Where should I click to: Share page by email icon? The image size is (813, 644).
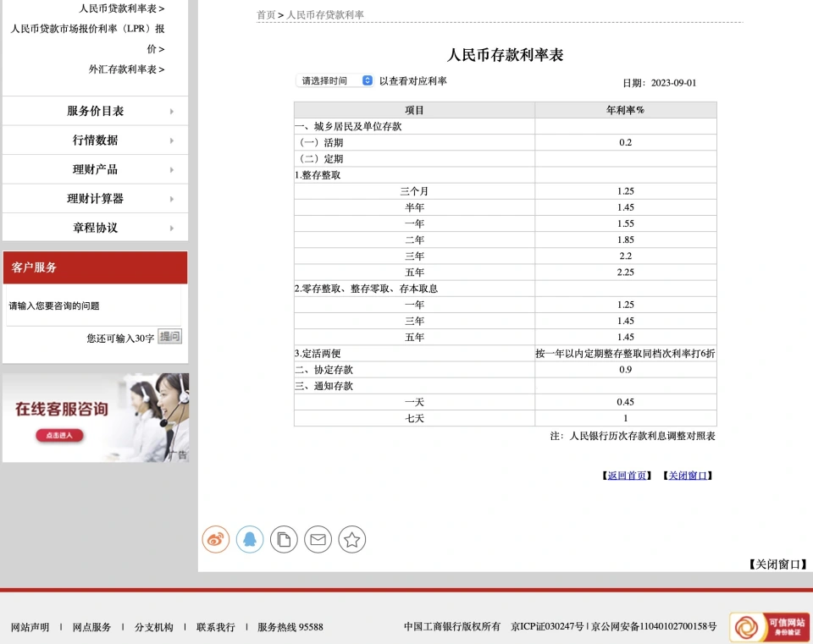click(318, 539)
